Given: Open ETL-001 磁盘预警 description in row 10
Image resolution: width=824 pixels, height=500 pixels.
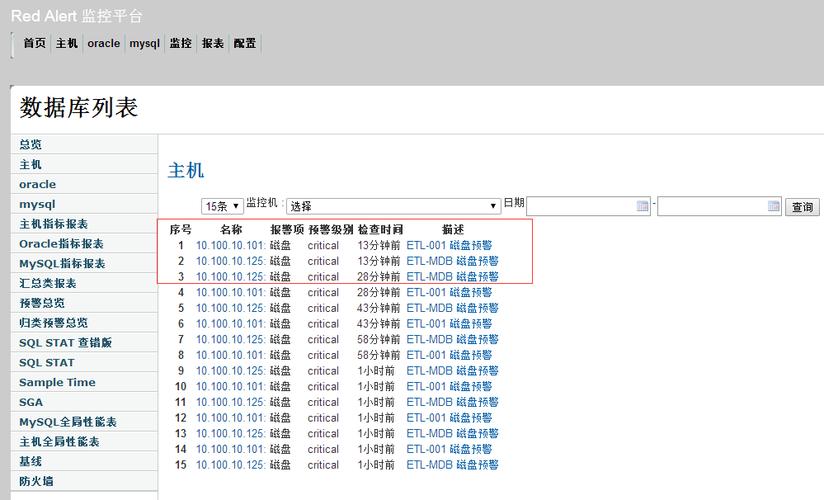Looking at the screenshot, I should click(x=449, y=386).
